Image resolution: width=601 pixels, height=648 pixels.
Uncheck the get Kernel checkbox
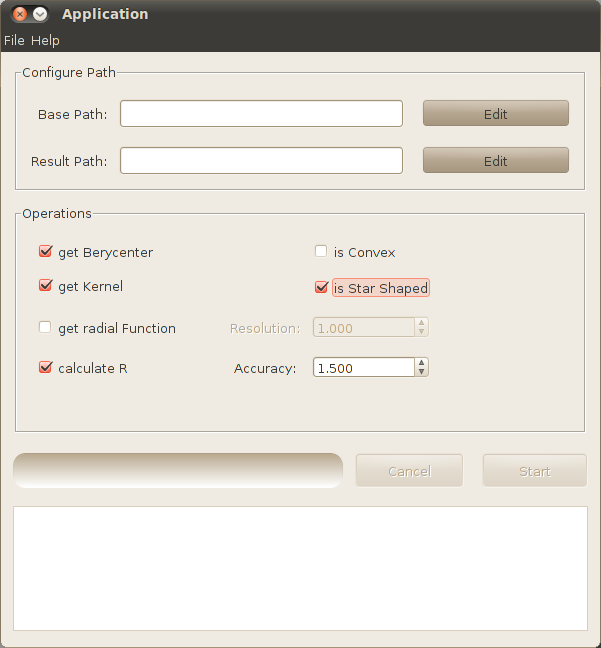pyautogui.click(x=45, y=286)
